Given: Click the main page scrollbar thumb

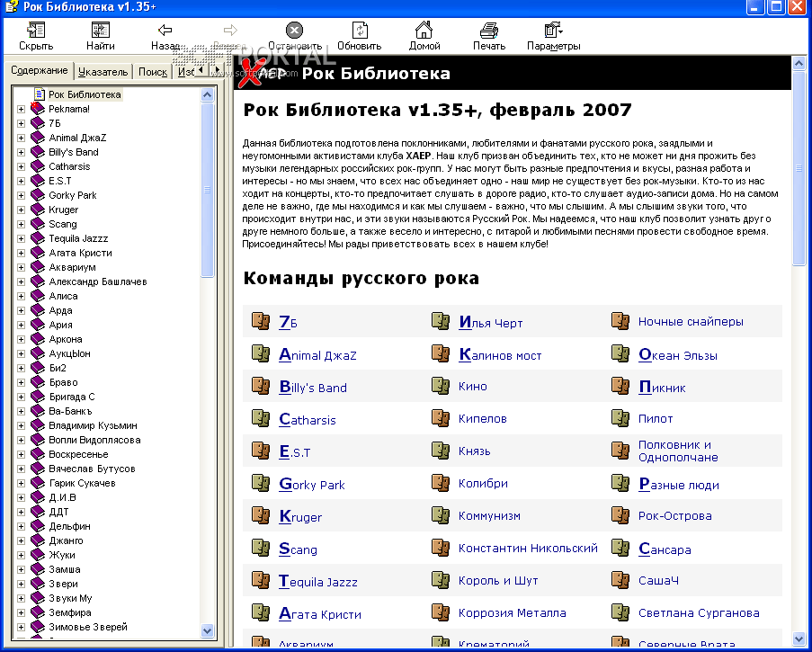Looking at the screenshot, I should pyautogui.click(x=799, y=168).
